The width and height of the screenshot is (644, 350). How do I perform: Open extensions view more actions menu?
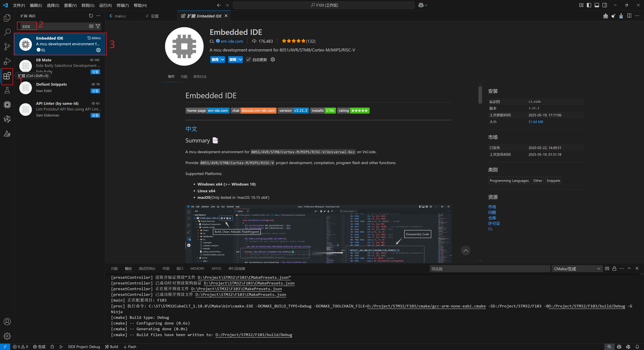[x=98, y=16]
